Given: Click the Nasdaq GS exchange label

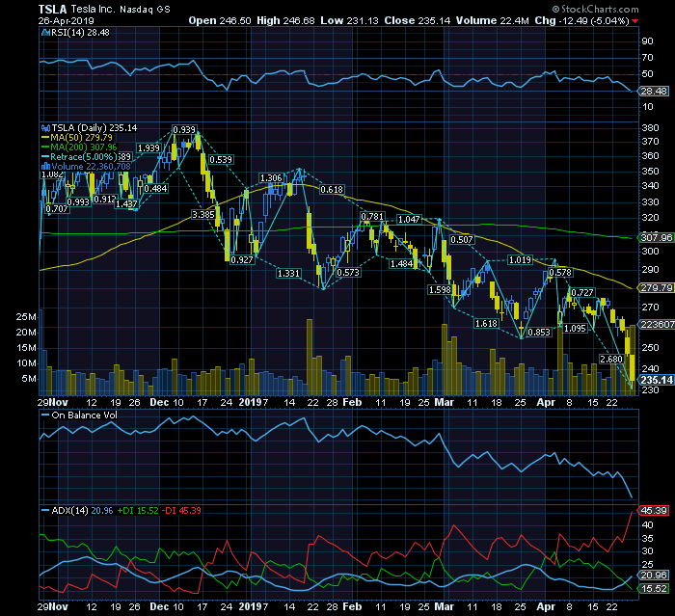Looking at the screenshot, I should [x=145, y=10].
